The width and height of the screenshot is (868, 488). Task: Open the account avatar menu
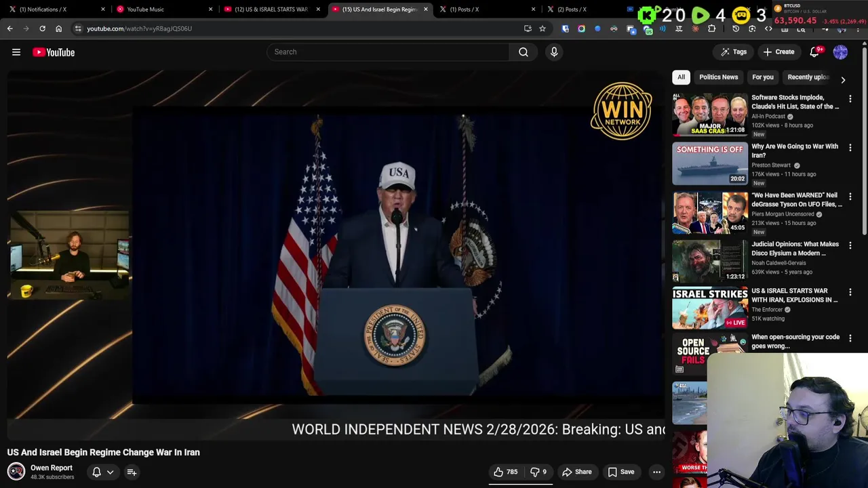click(x=840, y=52)
